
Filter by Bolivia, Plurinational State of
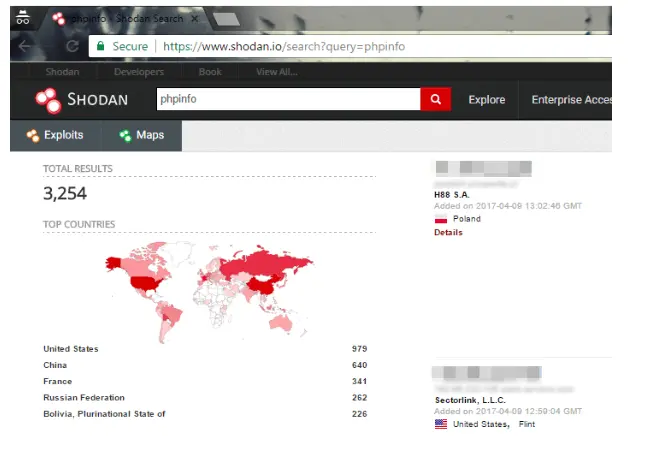click(x=104, y=414)
